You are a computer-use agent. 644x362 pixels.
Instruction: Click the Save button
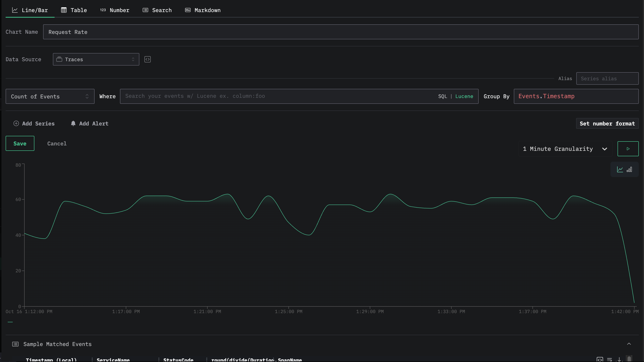[20, 144]
